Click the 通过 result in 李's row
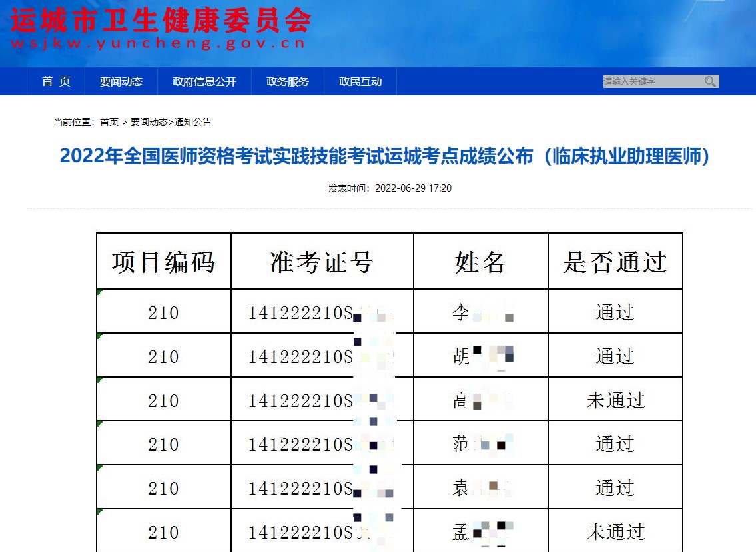This screenshot has width=756, height=552. click(x=615, y=312)
